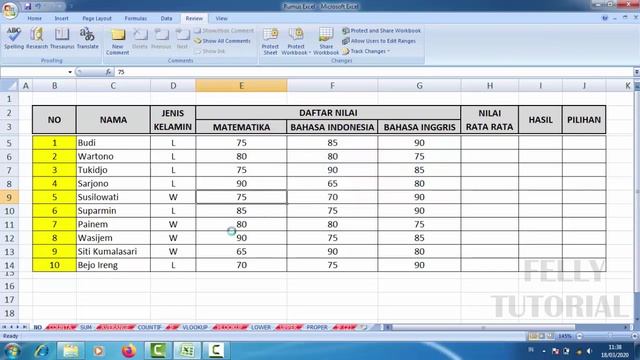Click the 145% zoom level
640x360 pixels.
tap(565, 336)
